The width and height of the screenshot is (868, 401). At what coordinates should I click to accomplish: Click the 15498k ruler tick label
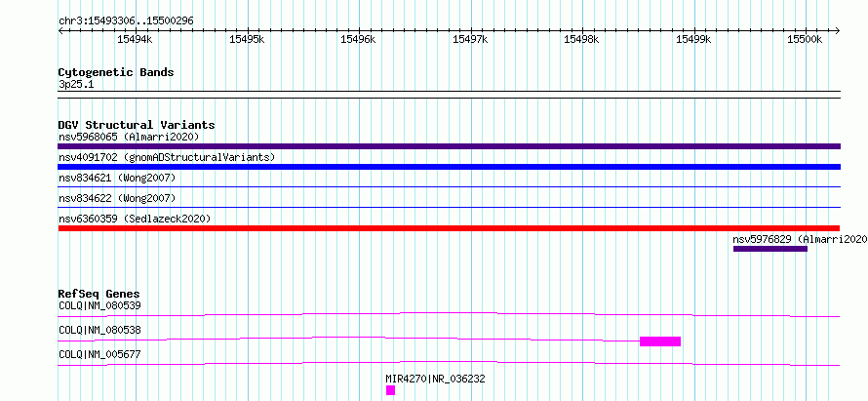(x=581, y=39)
